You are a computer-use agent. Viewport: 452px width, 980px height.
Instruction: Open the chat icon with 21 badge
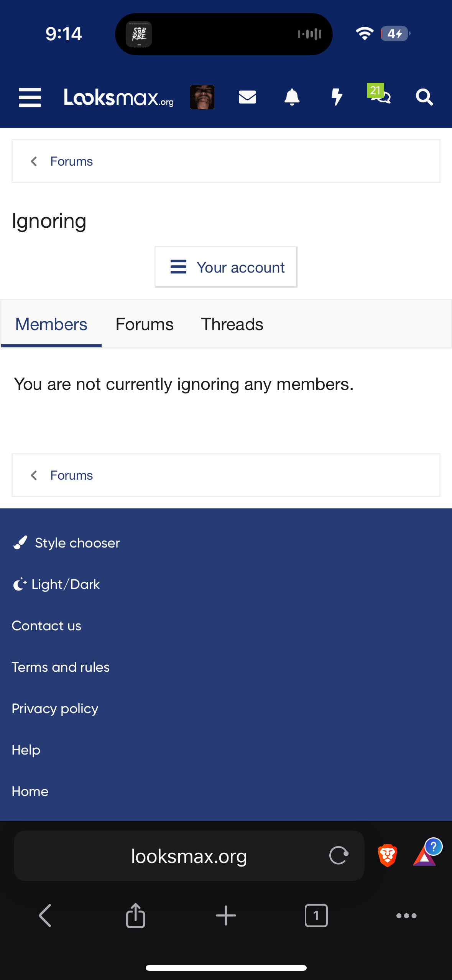(x=380, y=96)
